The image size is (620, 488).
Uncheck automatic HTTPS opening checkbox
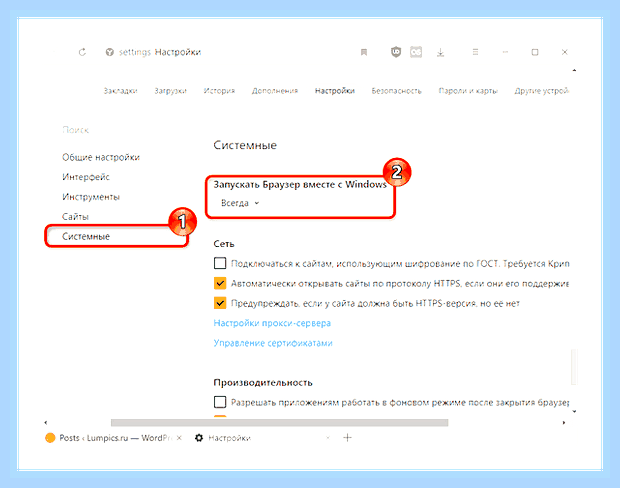point(220,283)
